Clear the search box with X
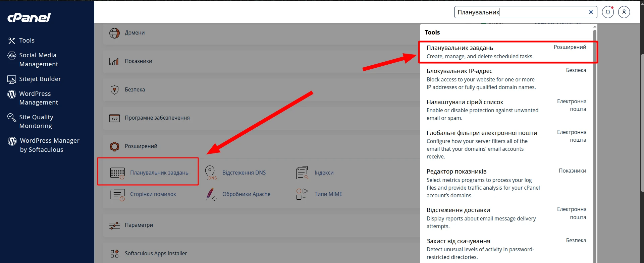 pos(591,12)
